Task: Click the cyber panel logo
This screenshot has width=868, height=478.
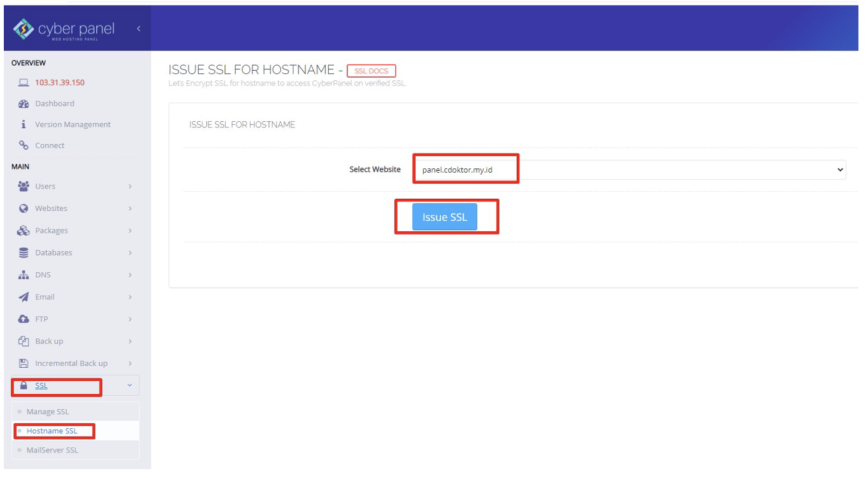Action: [x=64, y=28]
